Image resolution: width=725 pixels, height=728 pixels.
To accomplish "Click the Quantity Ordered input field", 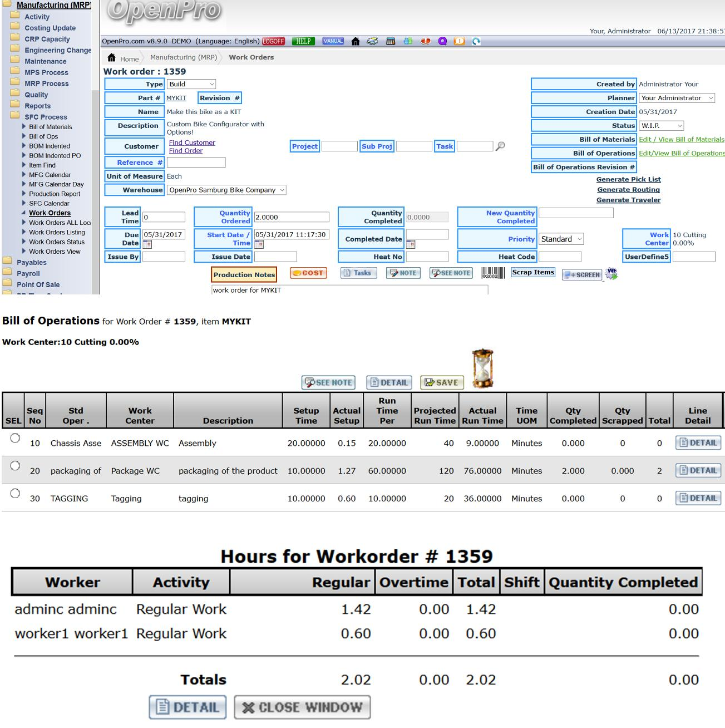I will [291, 217].
